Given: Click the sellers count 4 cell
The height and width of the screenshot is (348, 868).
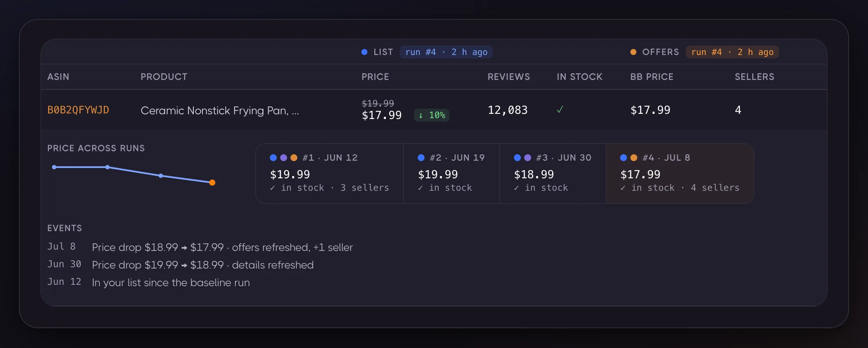Looking at the screenshot, I should (x=738, y=110).
